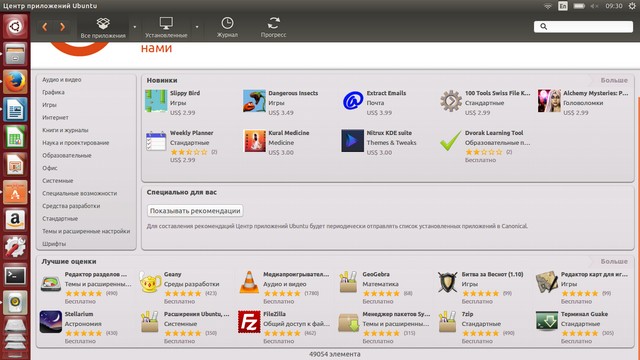Open the Журнал history view

(227, 27)
